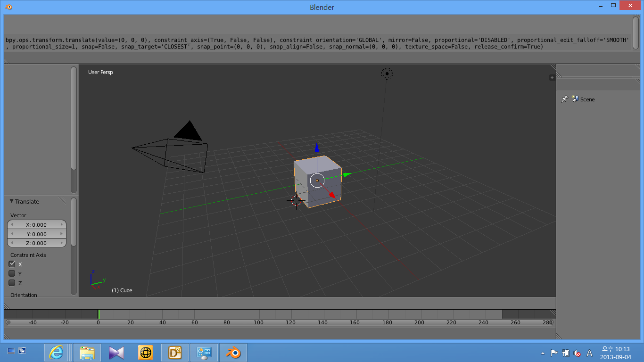Open the orange globe app on taskbar
This screenshot has height=362, width=644.
[146, 353]
